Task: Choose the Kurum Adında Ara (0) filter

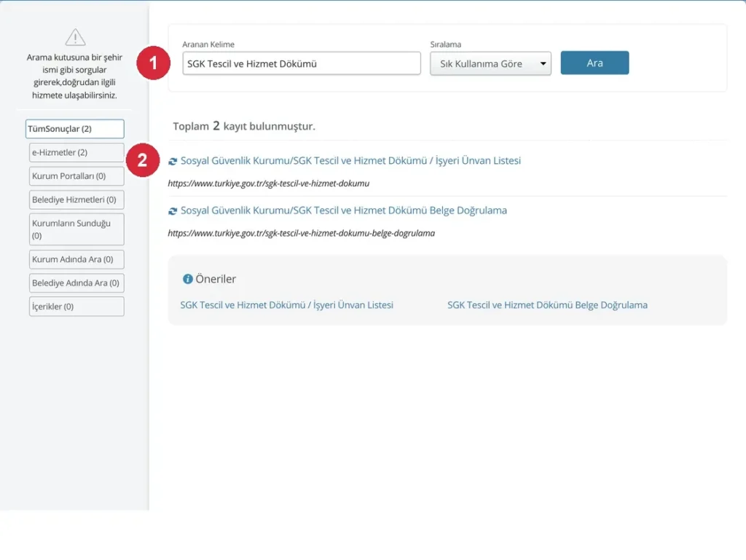Action: (x=76, y=259)
